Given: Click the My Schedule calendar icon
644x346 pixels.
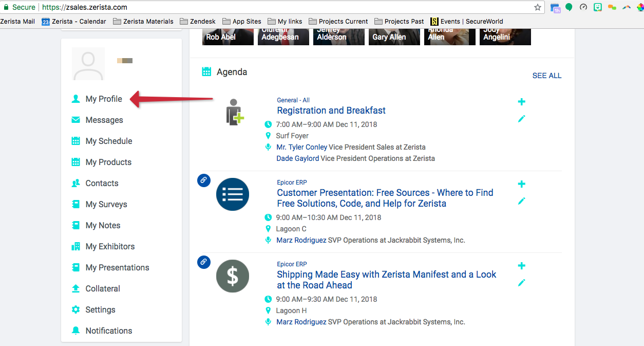Looking at the screenshot, I should point(76,141).
